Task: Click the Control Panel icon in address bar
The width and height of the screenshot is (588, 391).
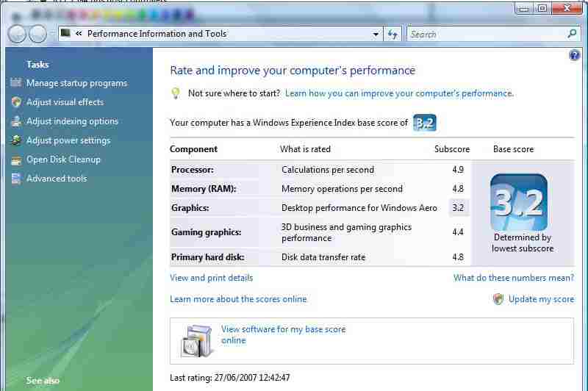Action: pyautogui.click(x=65, y=33)
